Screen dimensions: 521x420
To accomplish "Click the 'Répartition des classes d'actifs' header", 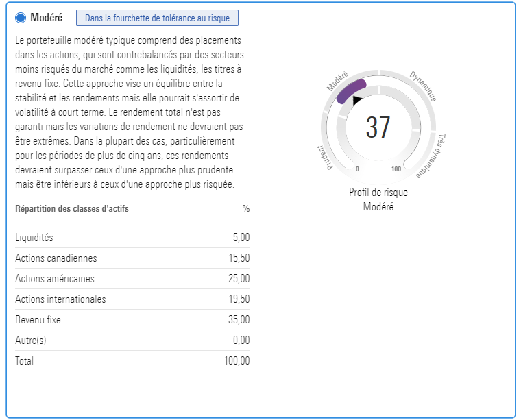I will click(x=72, y=209).
